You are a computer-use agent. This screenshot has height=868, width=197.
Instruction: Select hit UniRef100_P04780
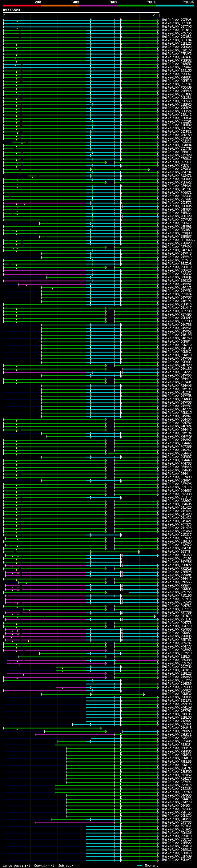176,423
